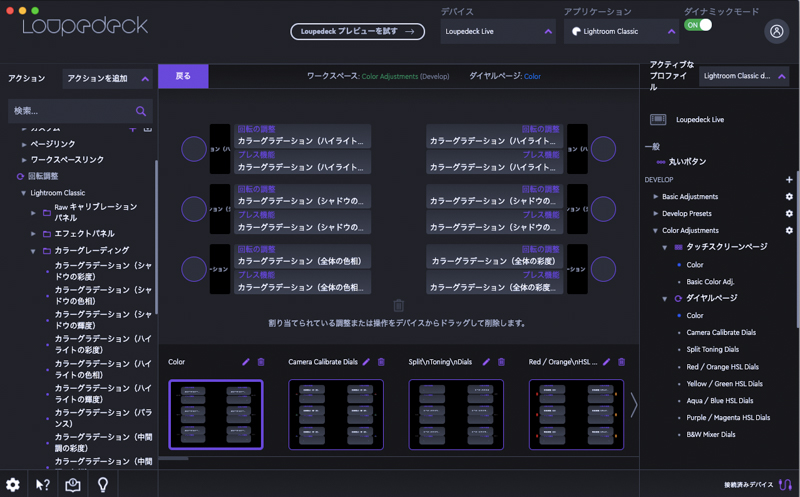Show next dial page thumbnails arrow
This screenshot has width=800, height=497.
click(x=633, y=406)
